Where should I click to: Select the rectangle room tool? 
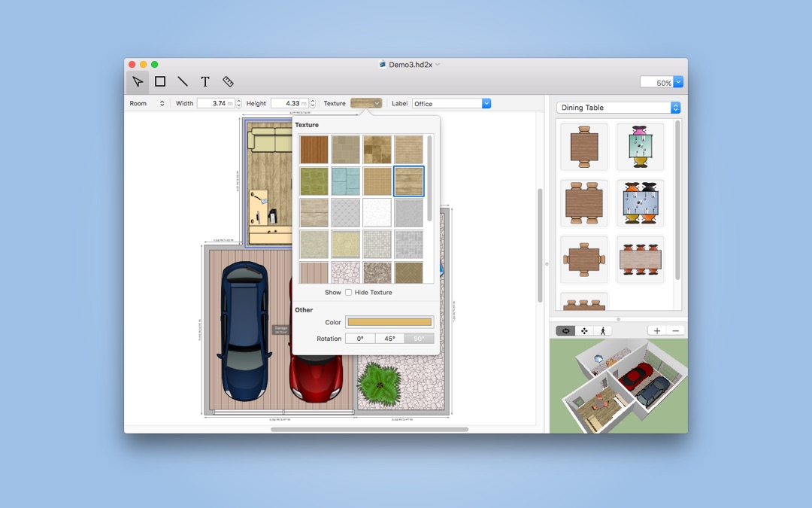tap(161, 82)
